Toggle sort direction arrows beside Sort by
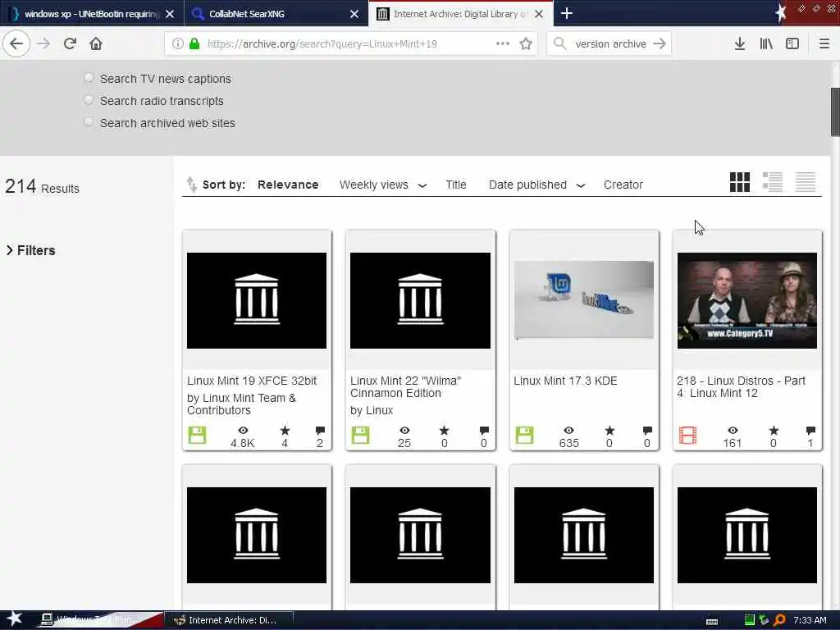Viewport: 840px width, 630px height. point(191,184)
